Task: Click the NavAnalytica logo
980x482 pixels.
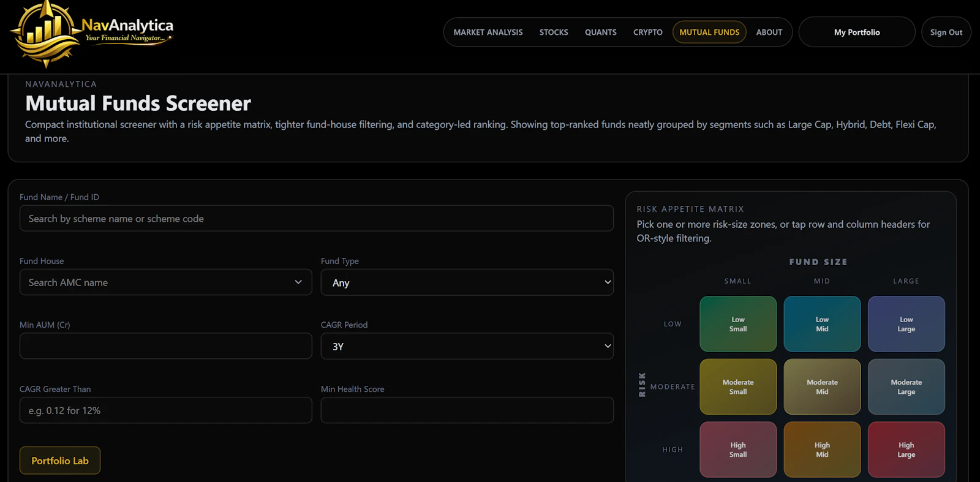Action: point(92,34)
